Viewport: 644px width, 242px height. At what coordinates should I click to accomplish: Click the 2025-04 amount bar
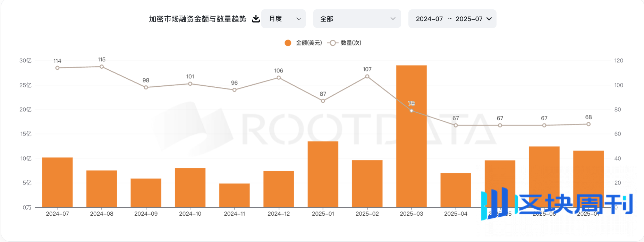(x=456, y=190)
